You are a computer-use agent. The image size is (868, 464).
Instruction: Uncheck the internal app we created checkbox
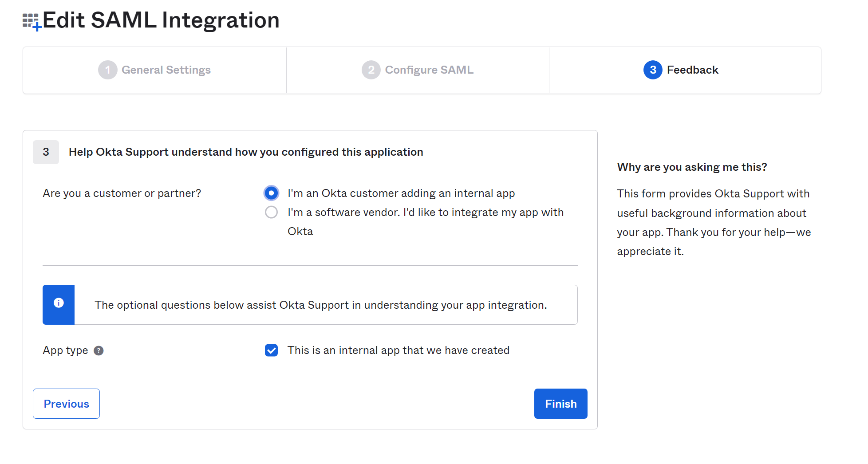(271, 350)
